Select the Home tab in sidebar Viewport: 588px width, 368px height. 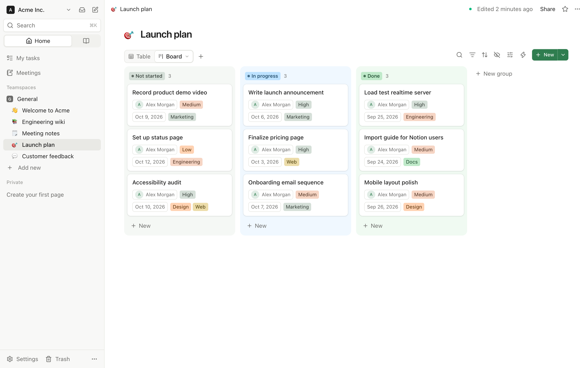tap(38, 41)
